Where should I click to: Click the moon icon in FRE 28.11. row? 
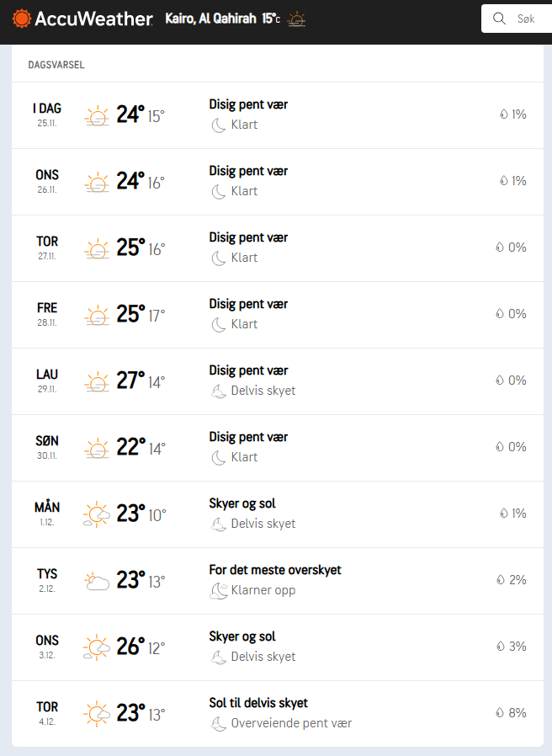click(219, 324)
